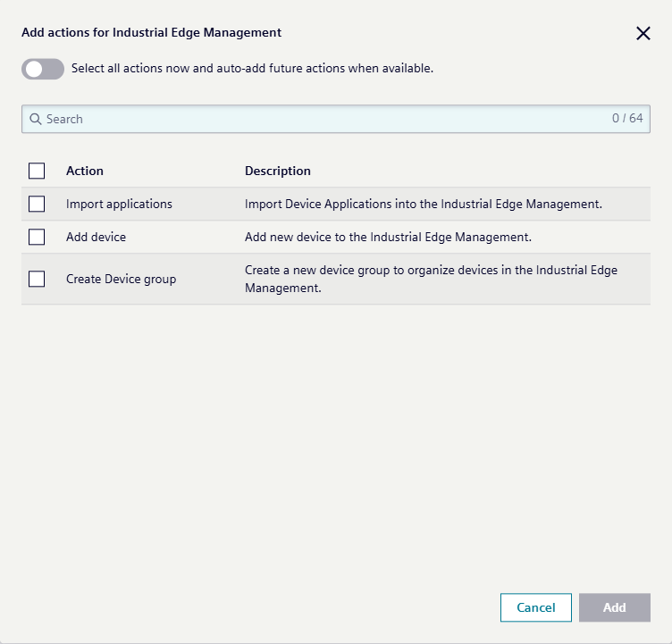Click the magnifier search icon

point(36,119)
